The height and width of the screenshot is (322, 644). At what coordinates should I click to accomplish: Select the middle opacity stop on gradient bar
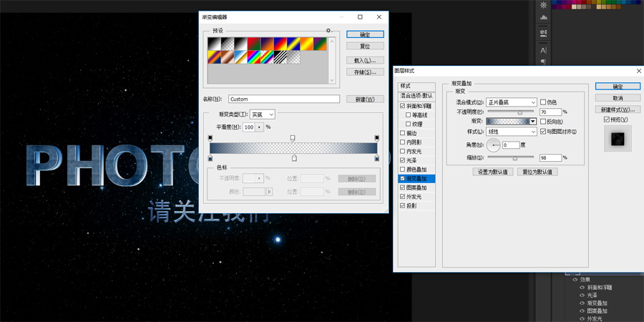293,138
